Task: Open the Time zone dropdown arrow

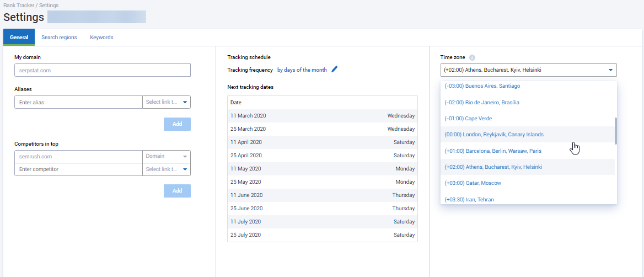Action: click(x=610, y=70)
